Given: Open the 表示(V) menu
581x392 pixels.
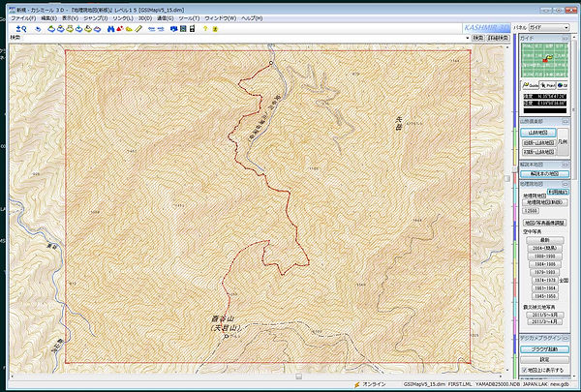Looking at the screenshot, I should click(x=70, y=18).
